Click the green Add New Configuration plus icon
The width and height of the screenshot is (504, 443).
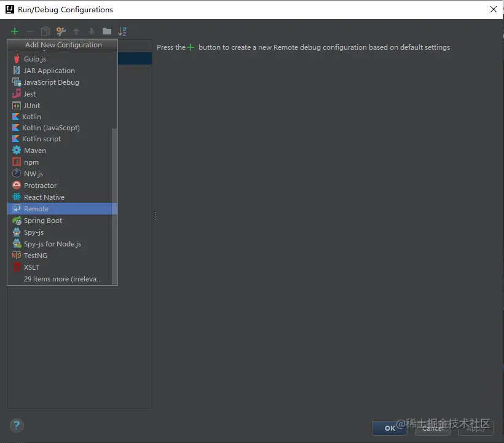click(x=15, y=31)
